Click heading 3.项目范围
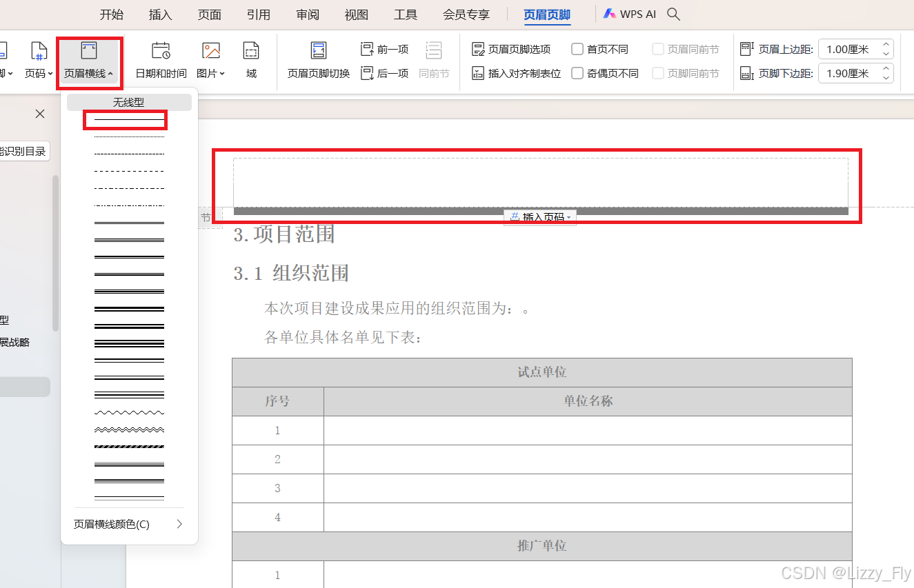This screenshot has height=588, width=914. point(284,234)
